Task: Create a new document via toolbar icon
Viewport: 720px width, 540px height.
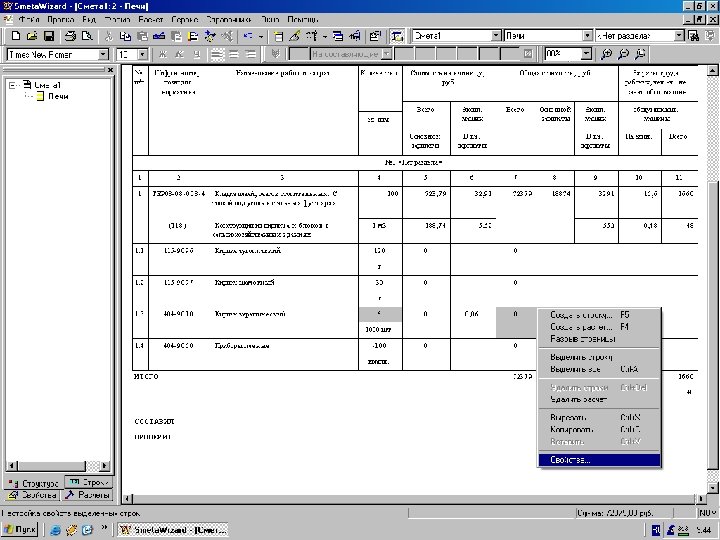Action: pyautogui.click(x=16, y=36)
